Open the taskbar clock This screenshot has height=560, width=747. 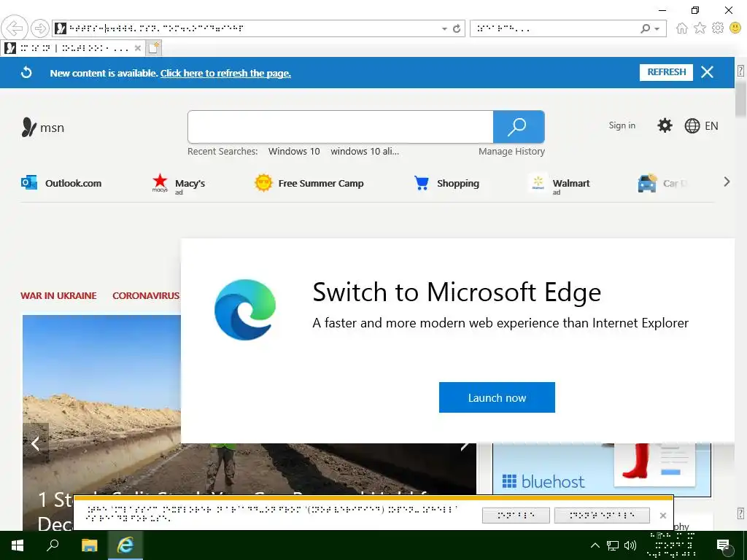pyautogui.click(x=672, y=545)
